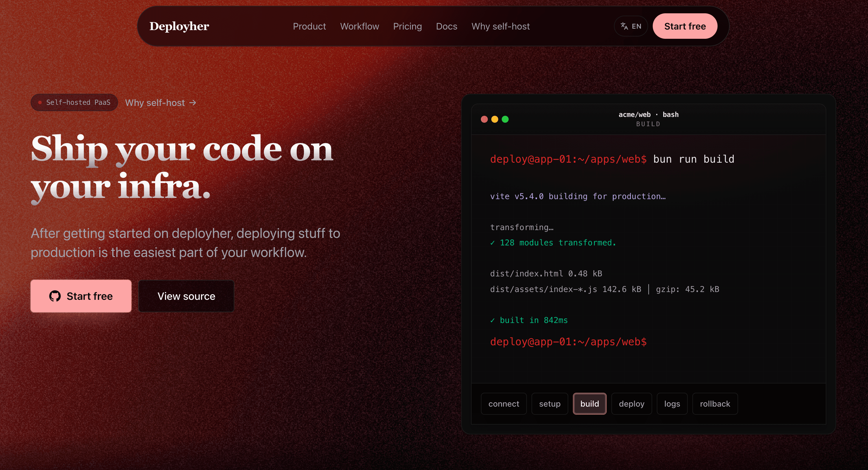Image resolution: width=868 pixels, height=470 pixels.
Task: Click the 'bun run build' command text
Action: coord(694,159)
